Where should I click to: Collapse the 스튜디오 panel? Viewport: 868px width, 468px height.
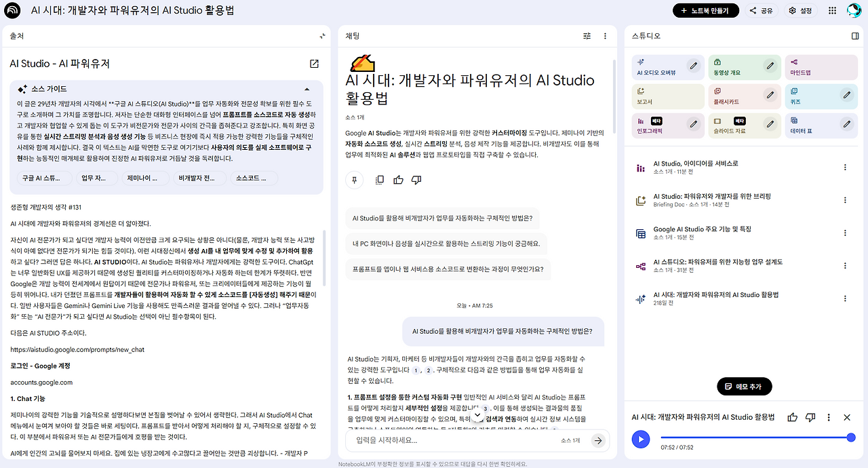pyautogui.click(x=855, y=36)
